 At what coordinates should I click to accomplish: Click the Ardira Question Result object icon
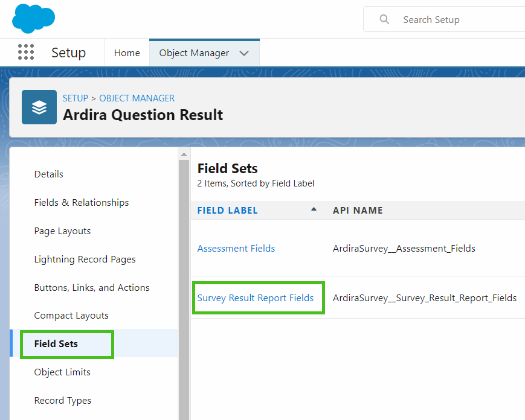point(39,107)
